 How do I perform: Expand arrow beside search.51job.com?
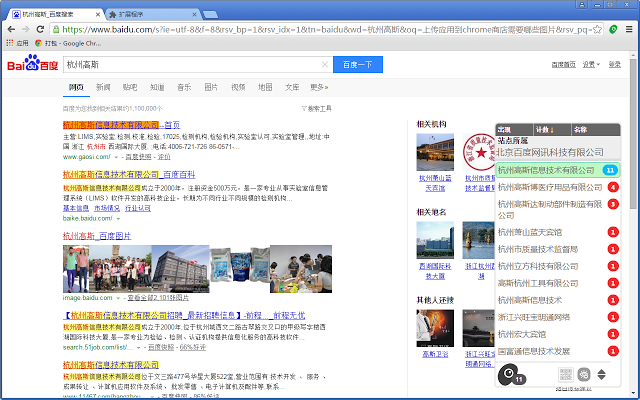[x=138, y=348]
